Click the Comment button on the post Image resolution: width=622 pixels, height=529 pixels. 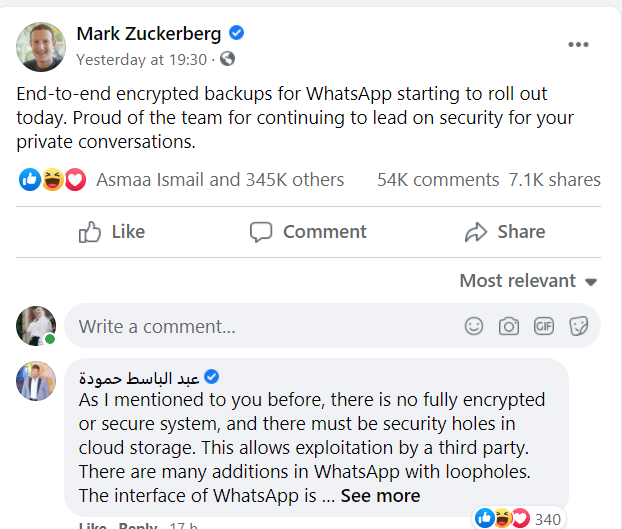(309, 232)
